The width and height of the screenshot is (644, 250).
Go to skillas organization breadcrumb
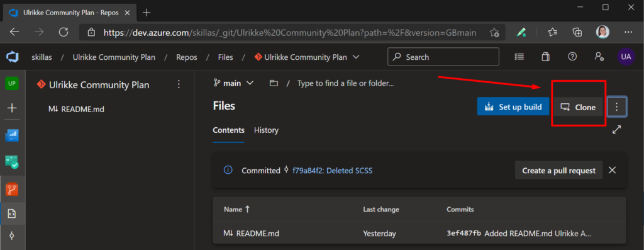(42, 57)
